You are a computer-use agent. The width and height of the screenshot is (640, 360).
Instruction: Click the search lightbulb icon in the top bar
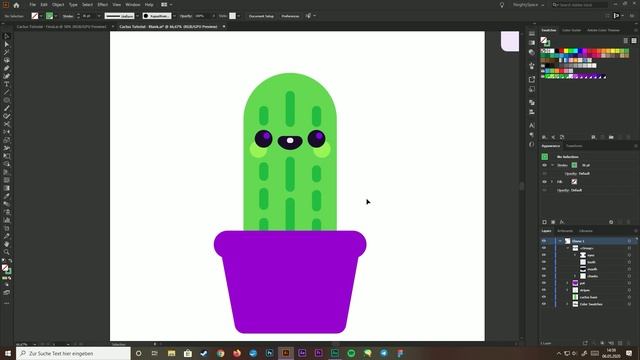pyautogui.click(x=502, y=5)
